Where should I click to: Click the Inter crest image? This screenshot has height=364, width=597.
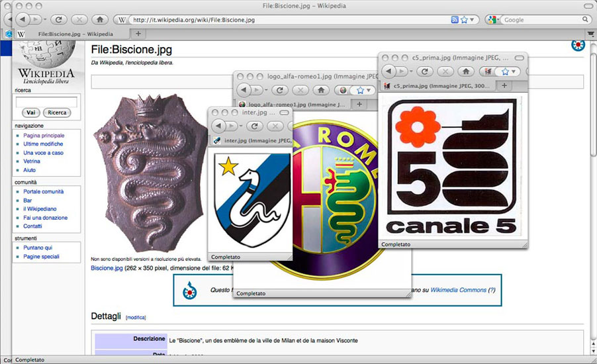(x=252, y=200)
